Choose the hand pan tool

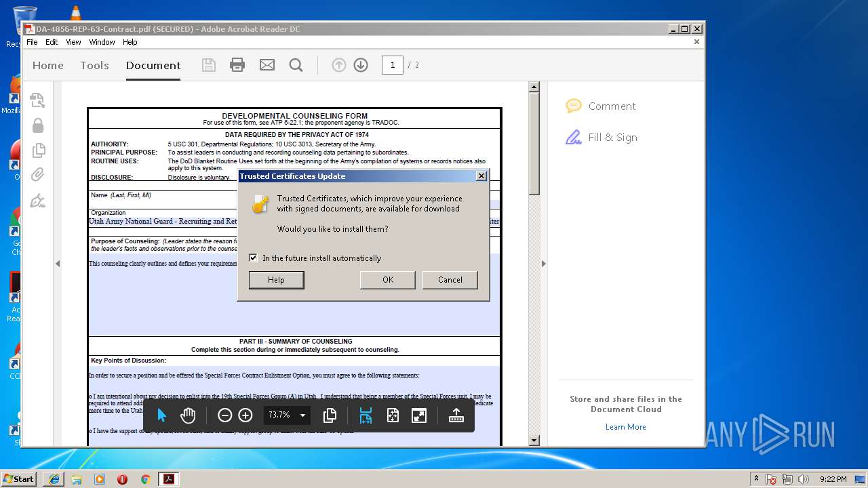click(188, 415)
